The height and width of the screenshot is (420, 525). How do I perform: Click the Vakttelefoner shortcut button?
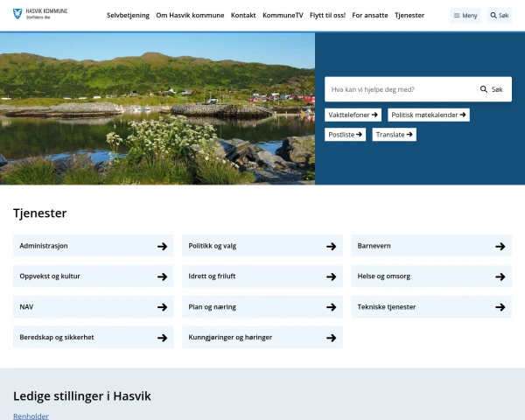[353, 115]
